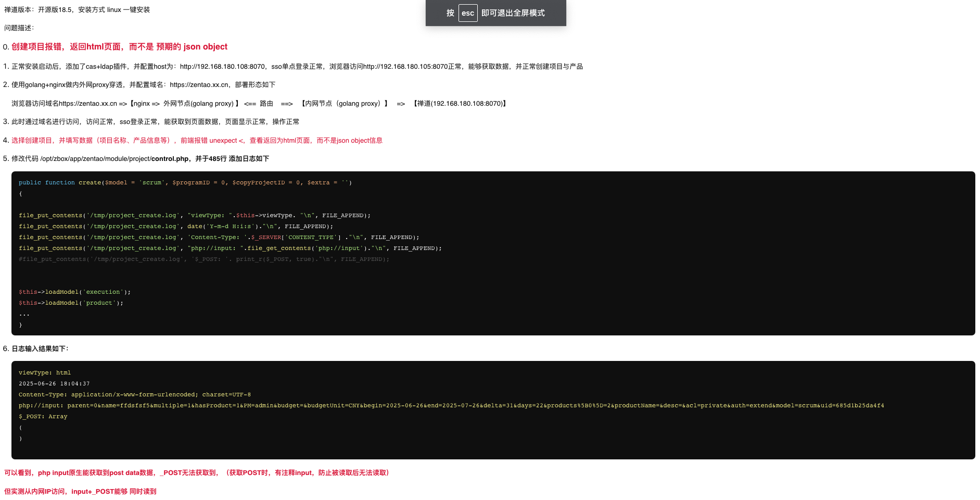Click red step 4 text '选择创建项目，并填写数据'
The image size is (980, 500).
(x=52, y=141)
